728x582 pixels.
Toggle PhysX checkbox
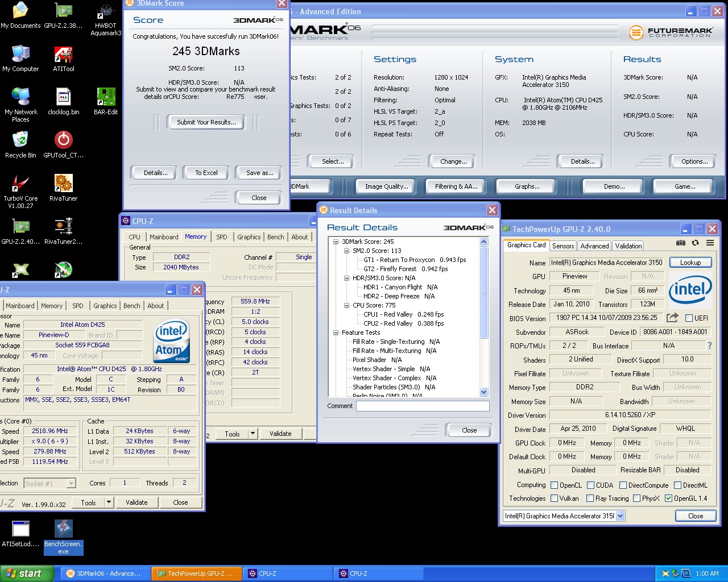pos(636,498)
